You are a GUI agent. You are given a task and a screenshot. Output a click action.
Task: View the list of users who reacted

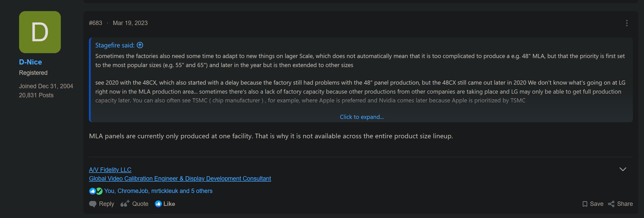(158, 191)
